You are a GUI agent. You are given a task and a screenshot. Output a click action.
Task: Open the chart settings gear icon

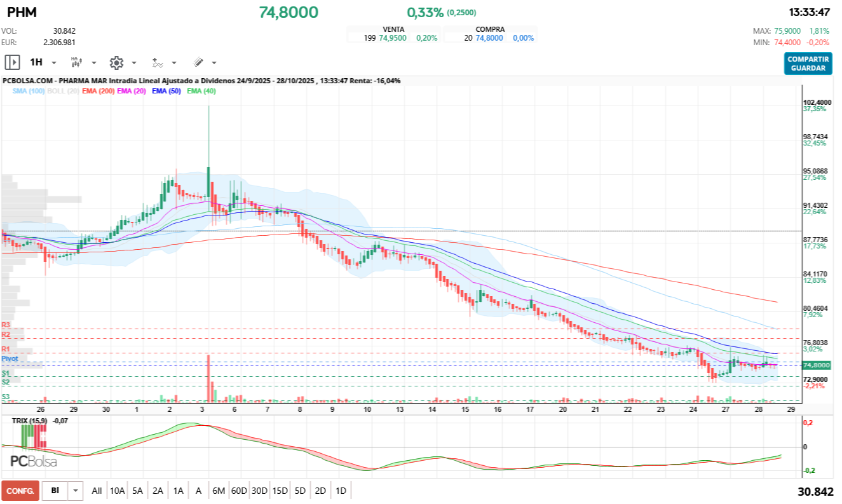click(116, 62)
